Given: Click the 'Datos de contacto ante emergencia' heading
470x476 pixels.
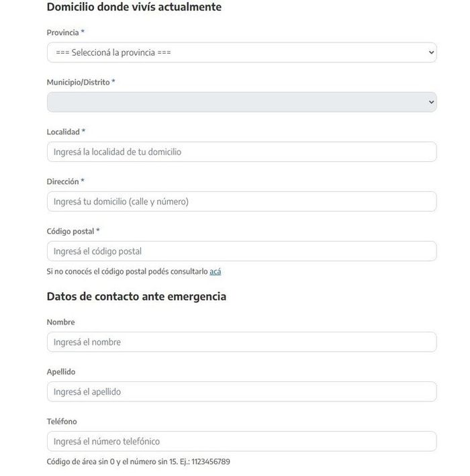Looking at the screenshot, I should (136, 297).
